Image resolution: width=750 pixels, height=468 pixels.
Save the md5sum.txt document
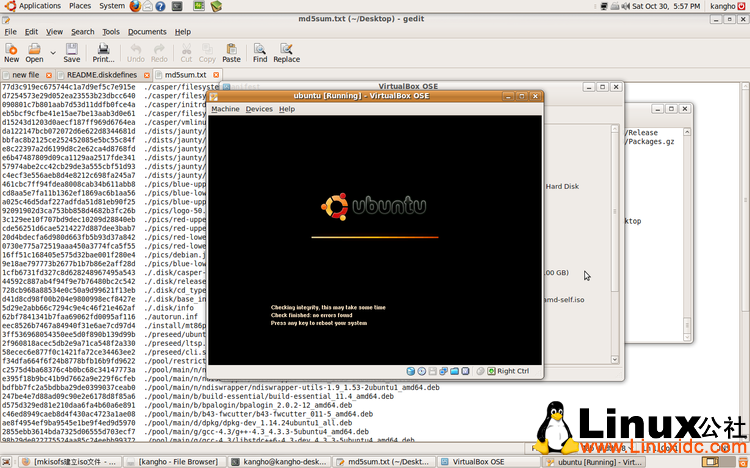click(72, 53)
